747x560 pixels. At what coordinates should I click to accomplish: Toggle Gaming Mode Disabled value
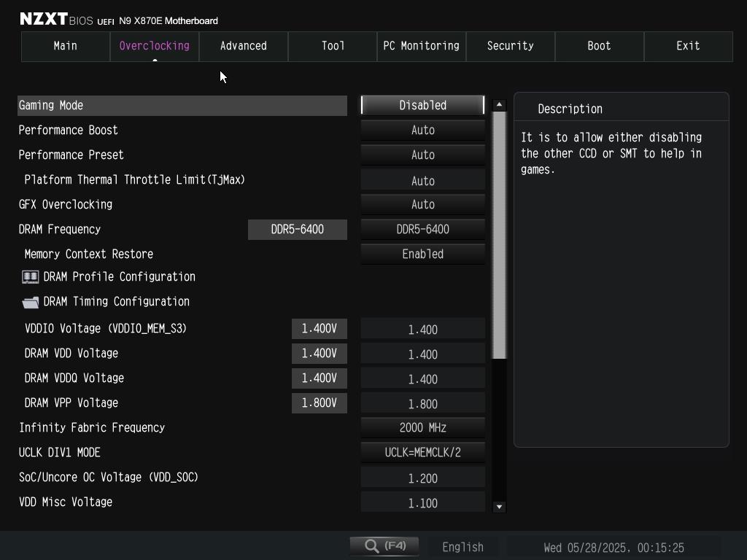point(422,106)
